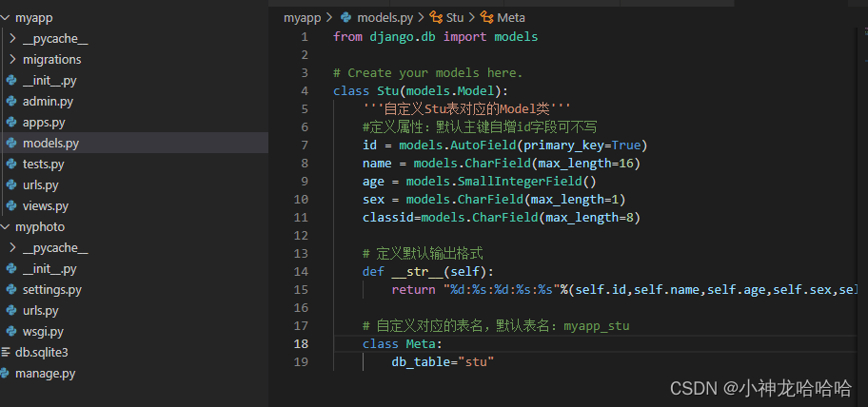
Task: Click the Python file icon beside apps.py
Action: click(11, 122)
